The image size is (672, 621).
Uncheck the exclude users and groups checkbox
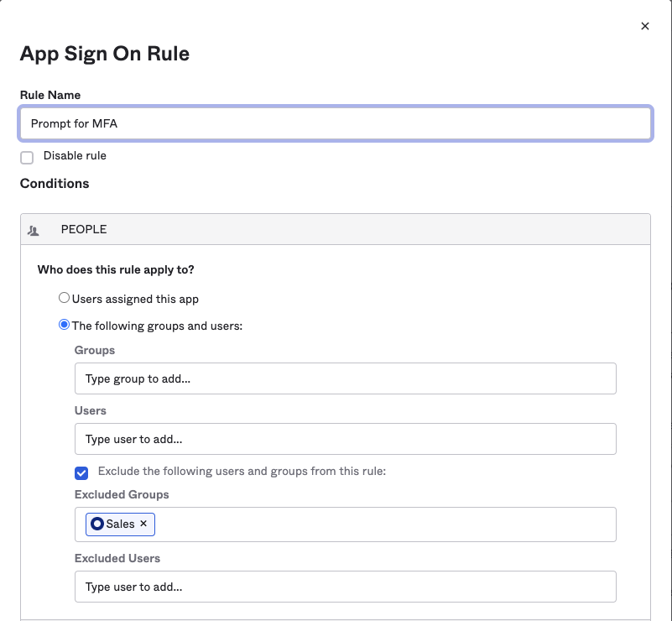tap(81, 472)
